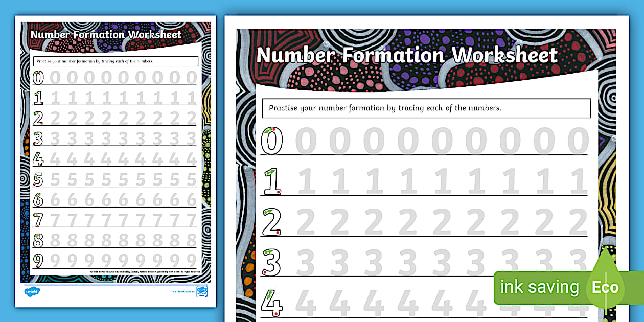Click the practise instruction banner
Screen dimensions: 644x322
click(x=427, y=108)
